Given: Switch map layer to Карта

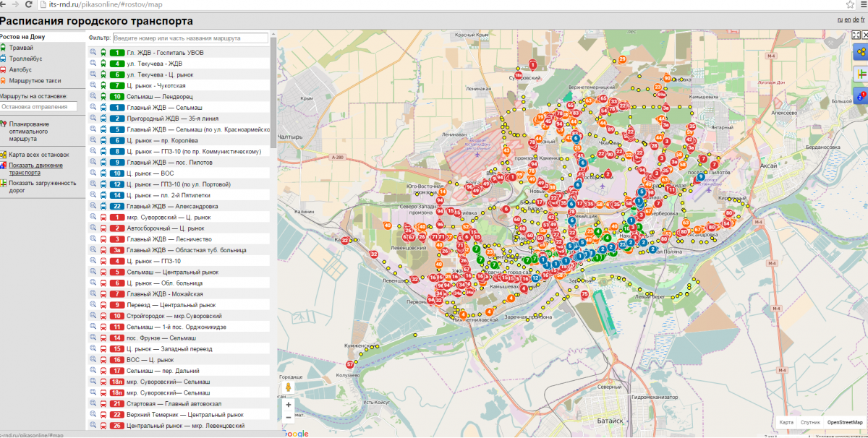Looking at the screenshot, I should [786, 422].
